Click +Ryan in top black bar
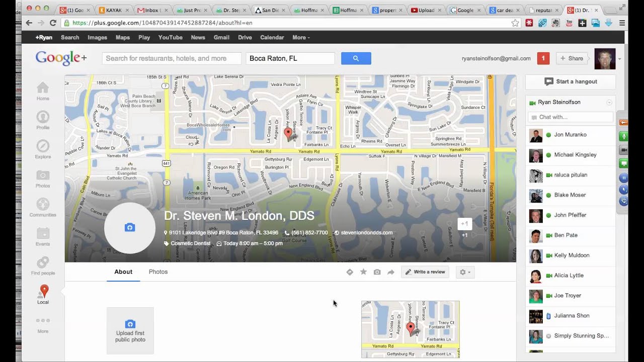The image size is (644, 362). click(44, 37)
